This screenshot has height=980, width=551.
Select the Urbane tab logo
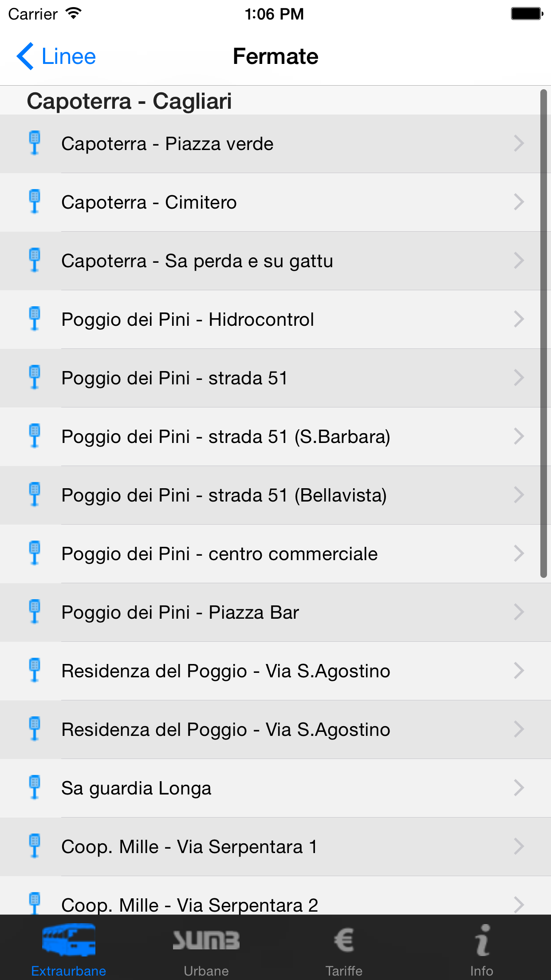point(206,940)
